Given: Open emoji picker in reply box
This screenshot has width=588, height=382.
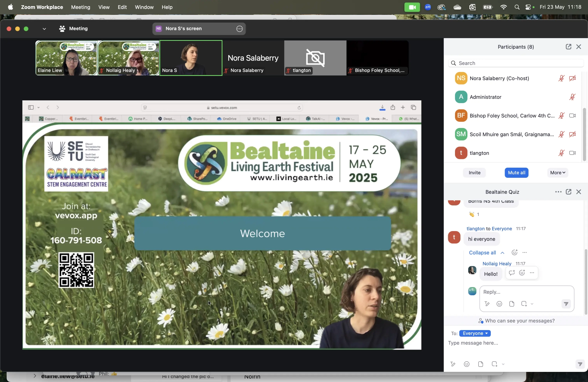Looking at the screenshot, I should pyautogui.click(x=499, y=304).
